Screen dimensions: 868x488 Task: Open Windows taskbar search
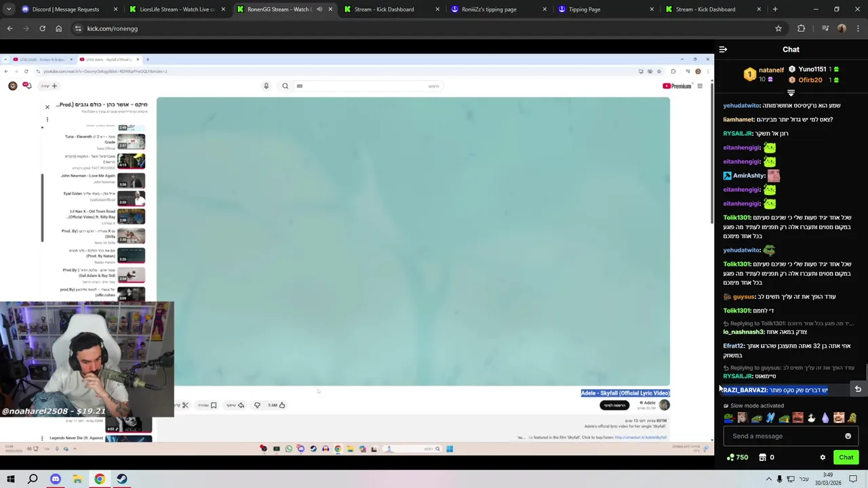click(x=33, y=479)
